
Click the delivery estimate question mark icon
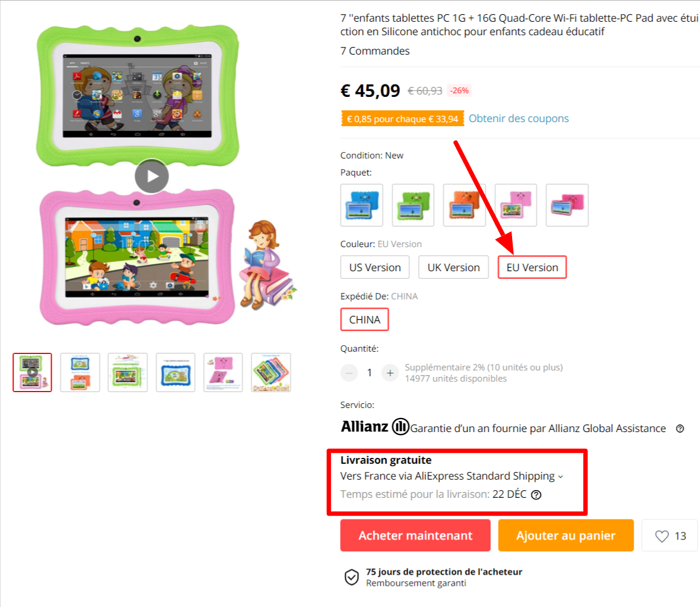(536, 494)
